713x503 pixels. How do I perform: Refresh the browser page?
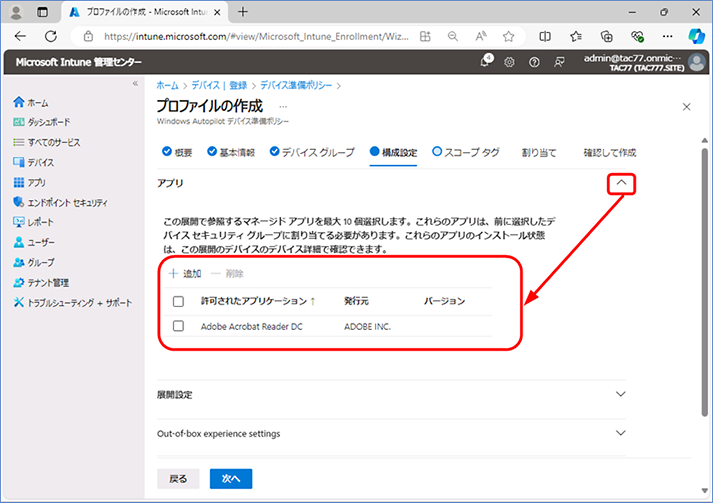click(51, 36)
